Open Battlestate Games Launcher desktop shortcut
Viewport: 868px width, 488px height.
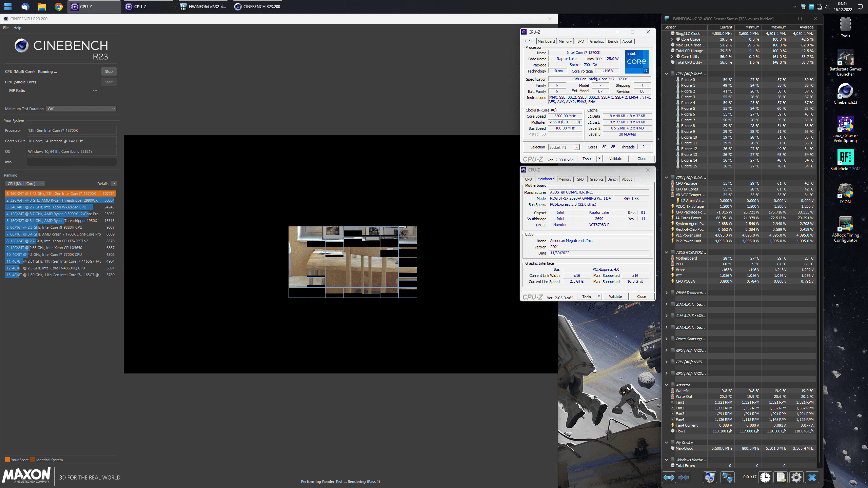coord(845,63)
